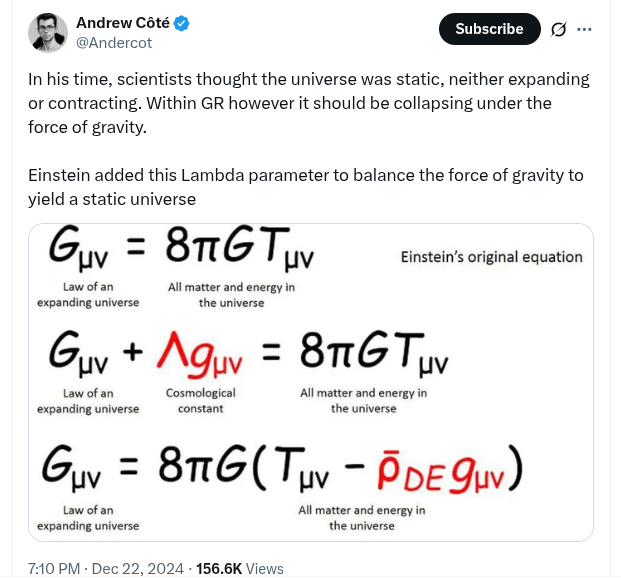621x579 pixels.
Task: Click the 'Cosmological constant' caption in the image
Action: (x=201, y=400)
